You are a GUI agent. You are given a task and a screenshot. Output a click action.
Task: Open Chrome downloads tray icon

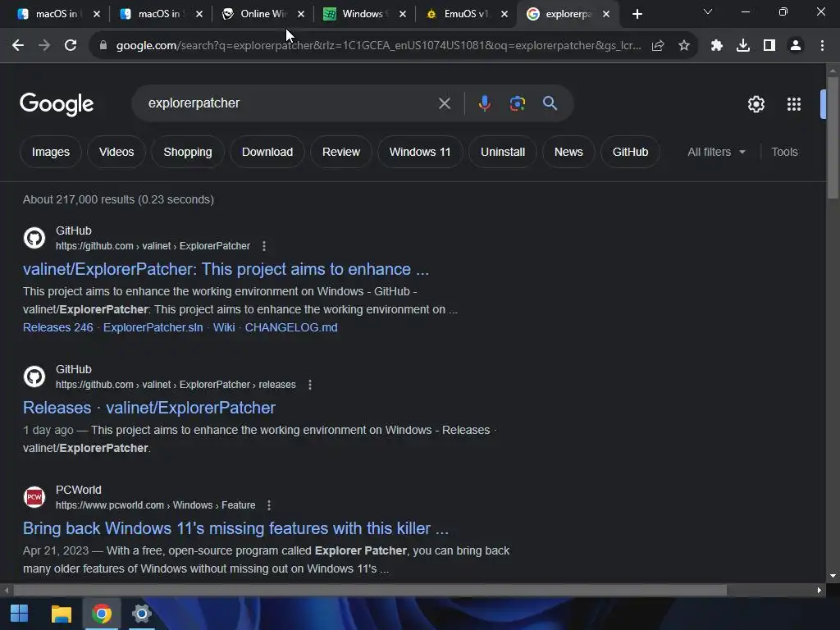click(743, 46)
